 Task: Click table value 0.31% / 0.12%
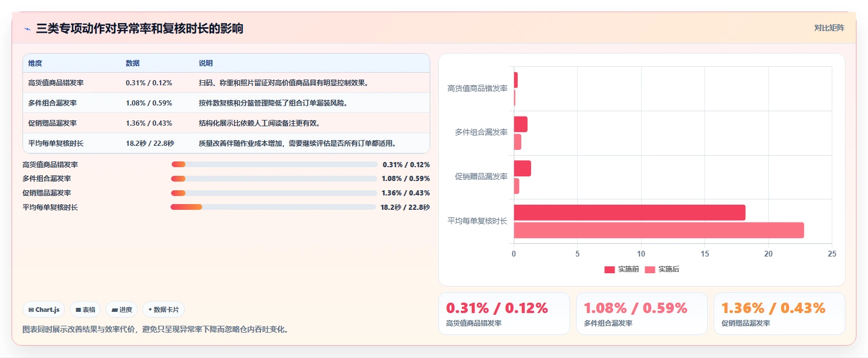(149, 83)
